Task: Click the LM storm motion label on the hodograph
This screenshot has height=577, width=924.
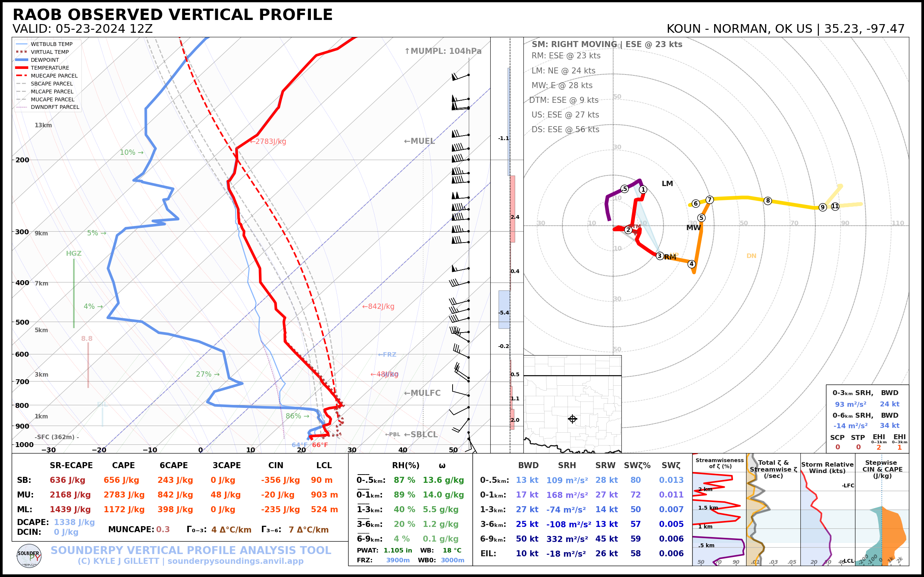Action: coord(667,183)
